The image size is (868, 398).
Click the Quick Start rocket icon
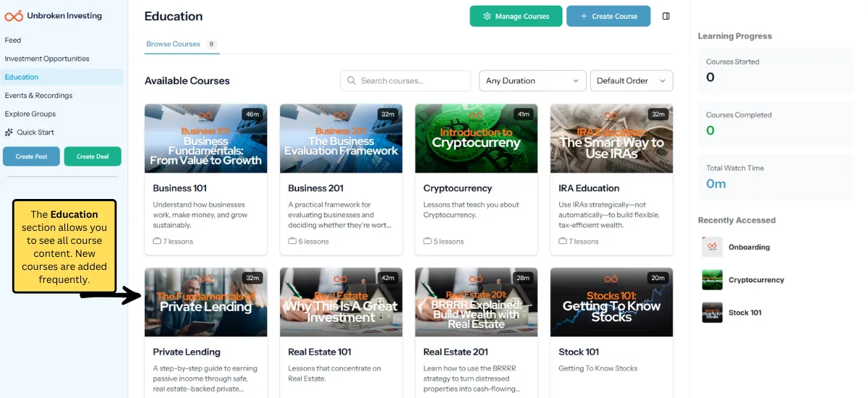(9, 132)
